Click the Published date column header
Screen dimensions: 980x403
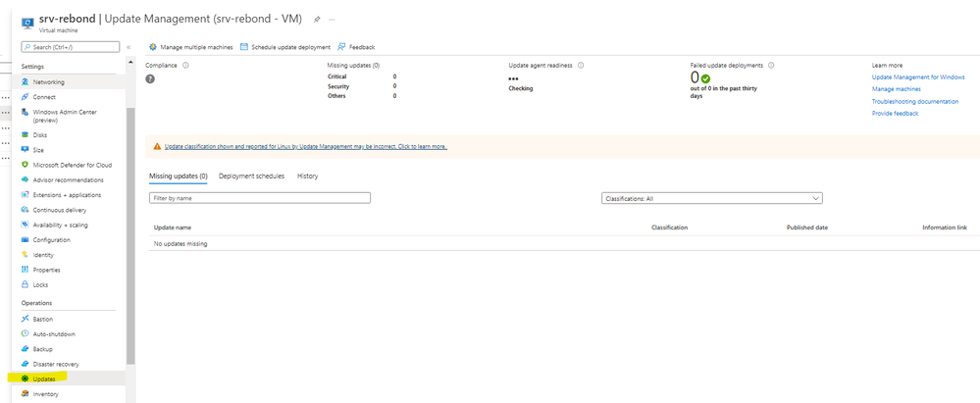(x=807, y=227)
